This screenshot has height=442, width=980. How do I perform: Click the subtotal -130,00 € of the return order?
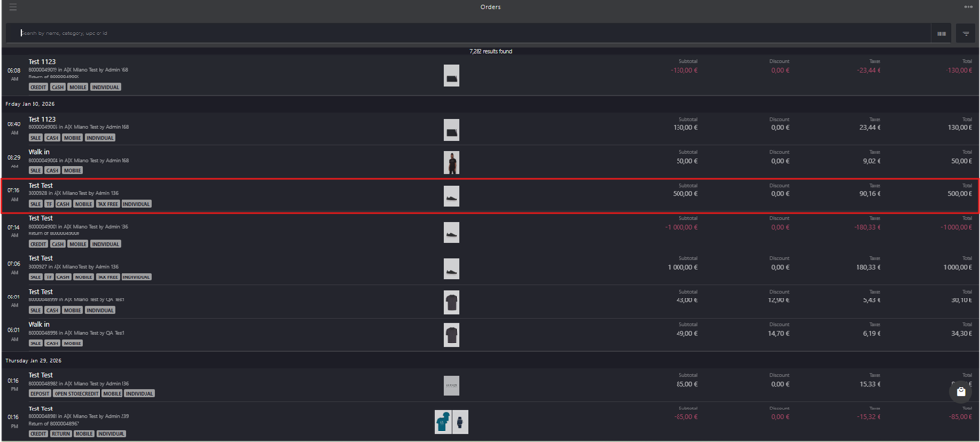tap(683, 70)
